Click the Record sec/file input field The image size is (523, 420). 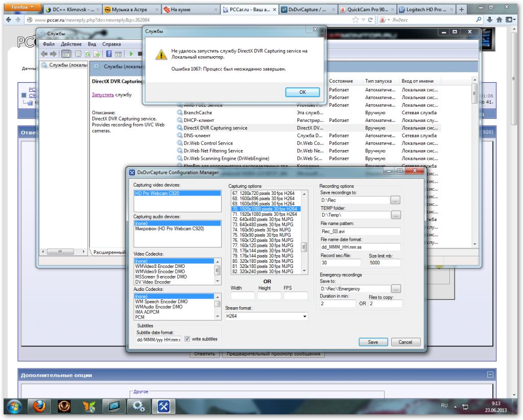point(340,262)
